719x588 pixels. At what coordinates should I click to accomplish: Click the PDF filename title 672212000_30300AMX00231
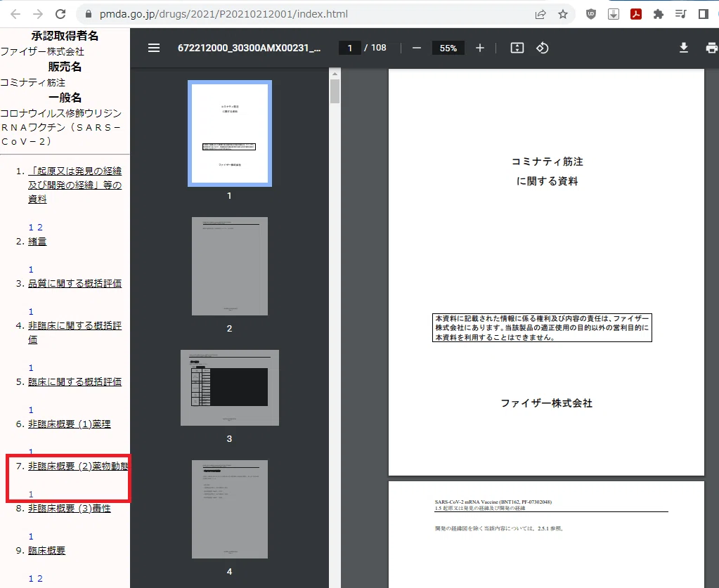point(249,48)
